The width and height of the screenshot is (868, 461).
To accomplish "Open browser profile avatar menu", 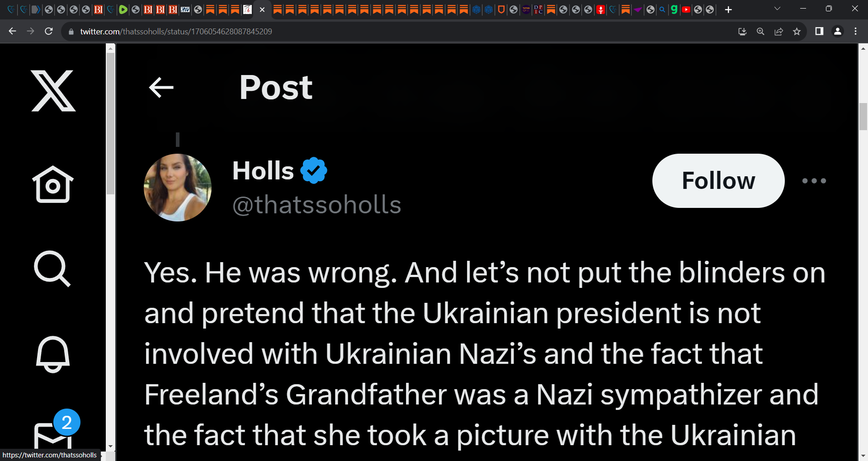I will click(x=837, y=31).
